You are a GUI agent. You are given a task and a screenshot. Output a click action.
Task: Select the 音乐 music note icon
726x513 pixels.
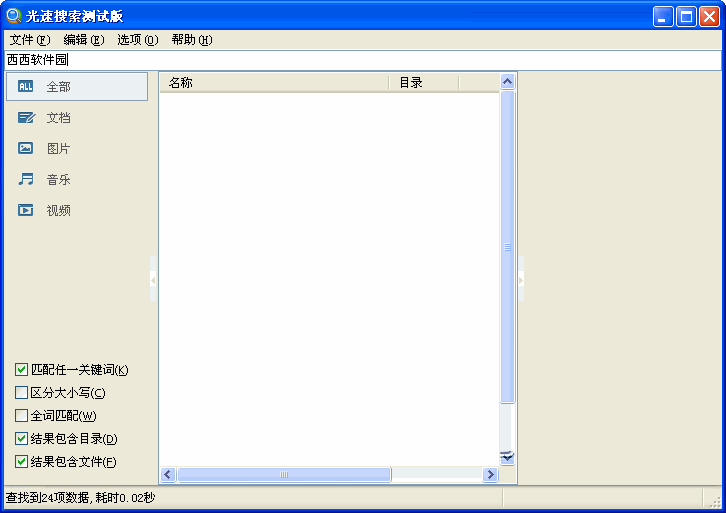26,180
